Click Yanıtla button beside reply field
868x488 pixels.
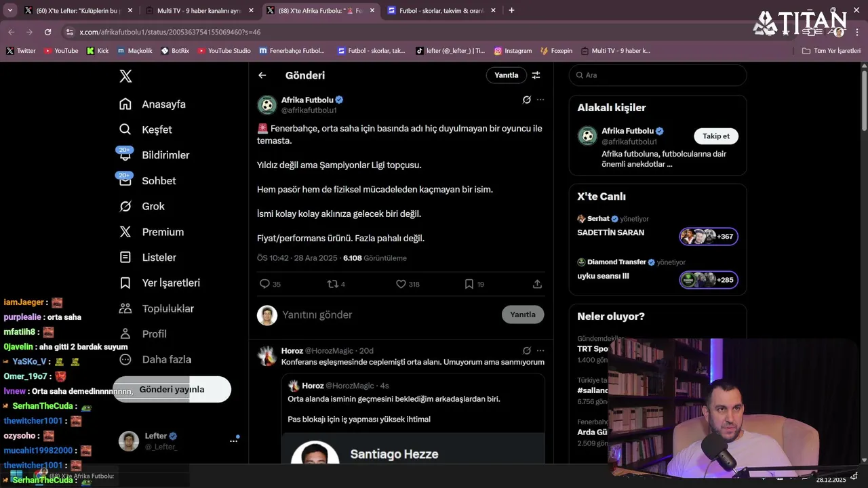[523, 314]
